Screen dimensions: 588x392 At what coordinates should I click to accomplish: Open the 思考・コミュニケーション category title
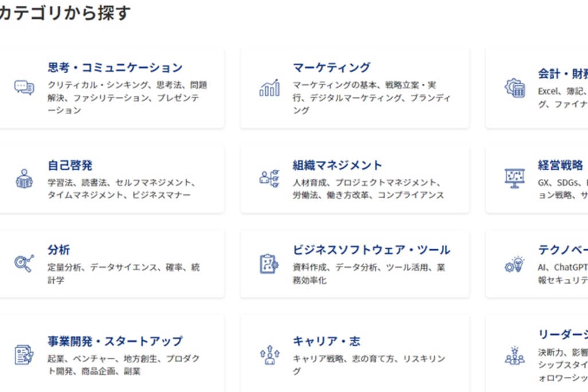[115, 68]
